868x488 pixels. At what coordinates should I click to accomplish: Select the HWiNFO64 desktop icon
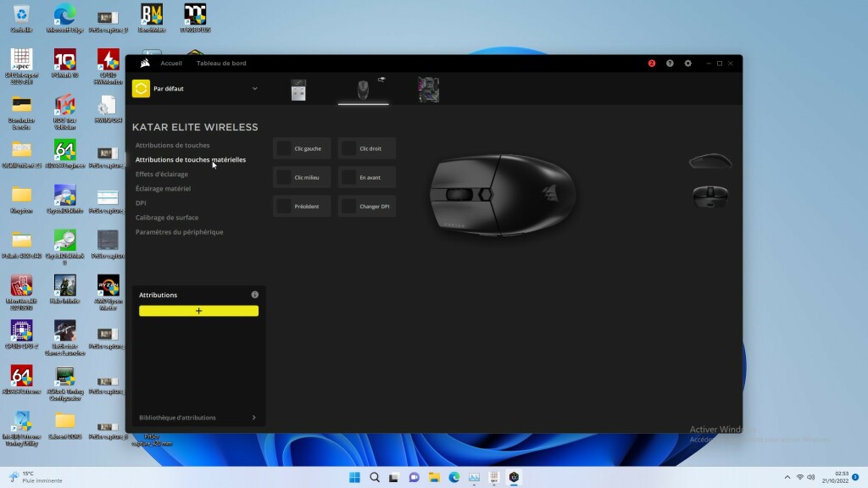coord(108,109)
